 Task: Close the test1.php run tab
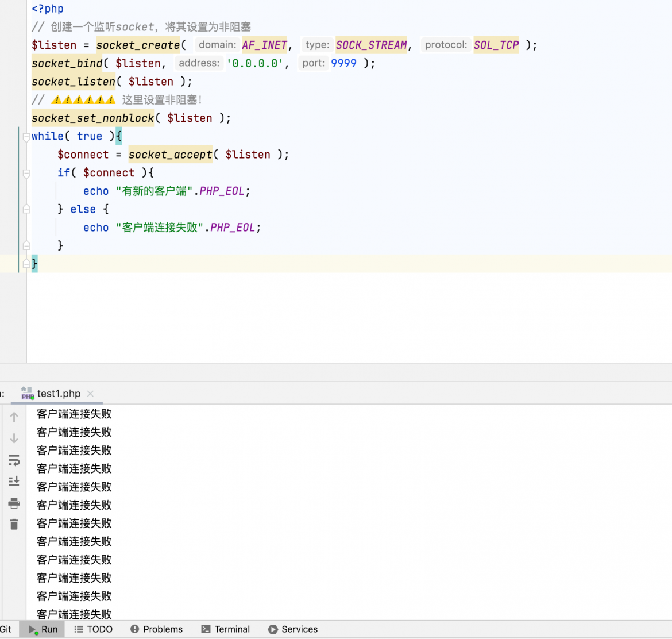pos(90,393)
